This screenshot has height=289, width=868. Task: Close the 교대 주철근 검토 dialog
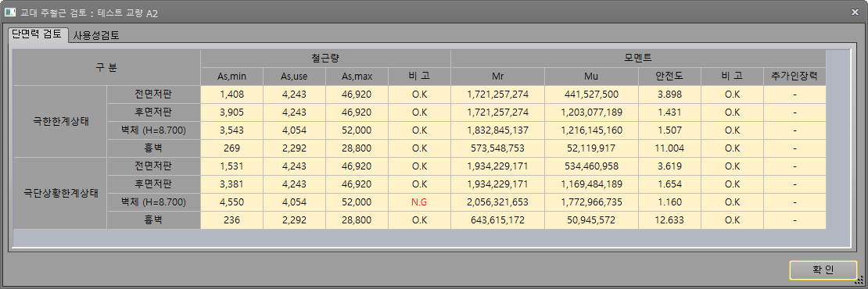pos(855,12)
